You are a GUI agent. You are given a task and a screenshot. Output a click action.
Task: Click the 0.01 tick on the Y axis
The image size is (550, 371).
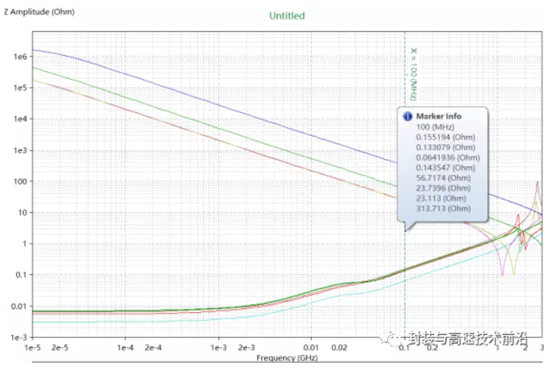pyautogui.click(x=19, y=306)
